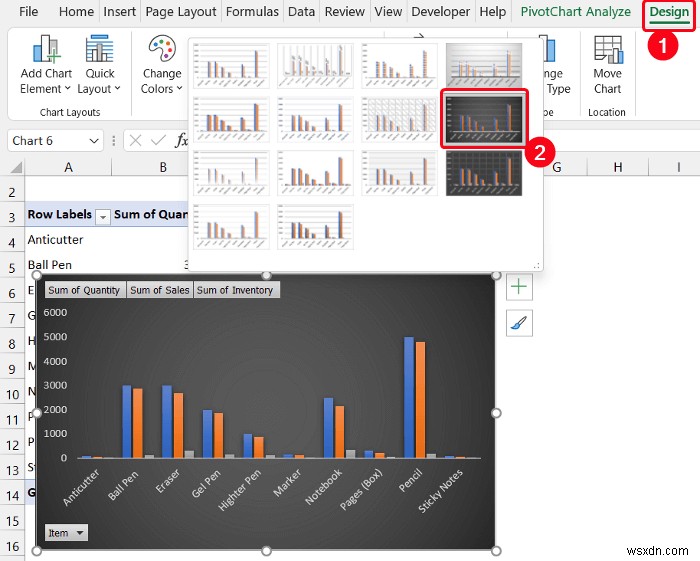The height and width of the screenshot is (561, 700).
Task: Select the second chart style in third row
Action: [315, 173]
